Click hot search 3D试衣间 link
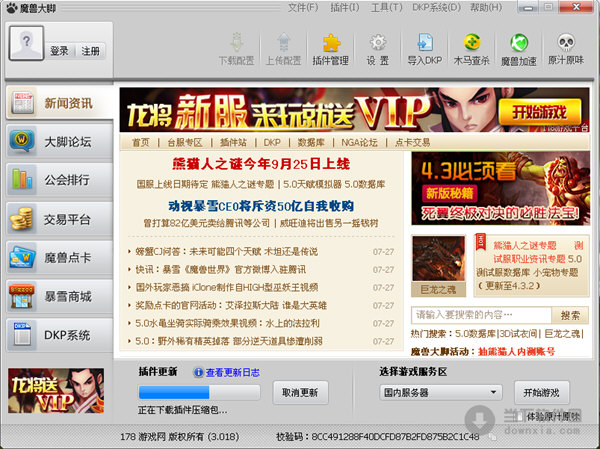 point(518,334)
